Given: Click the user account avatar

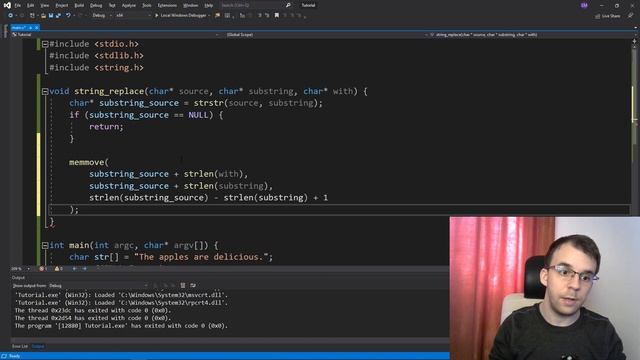Looking at the screenshot, I should point(584,5).
